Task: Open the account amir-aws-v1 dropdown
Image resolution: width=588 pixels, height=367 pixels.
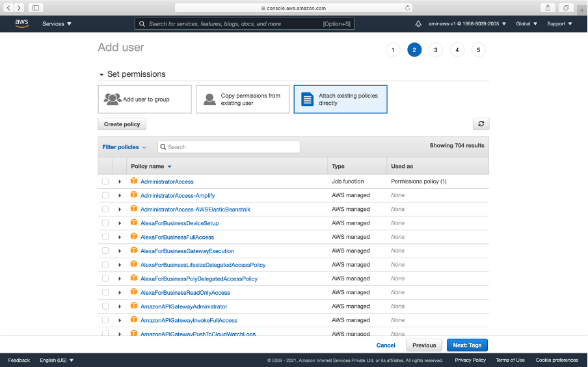Action: click(x=467, y=23)
